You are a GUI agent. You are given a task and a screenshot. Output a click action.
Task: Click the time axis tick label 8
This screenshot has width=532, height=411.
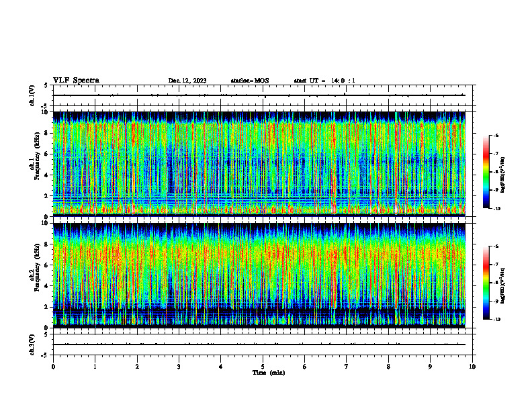pos(388,367)
